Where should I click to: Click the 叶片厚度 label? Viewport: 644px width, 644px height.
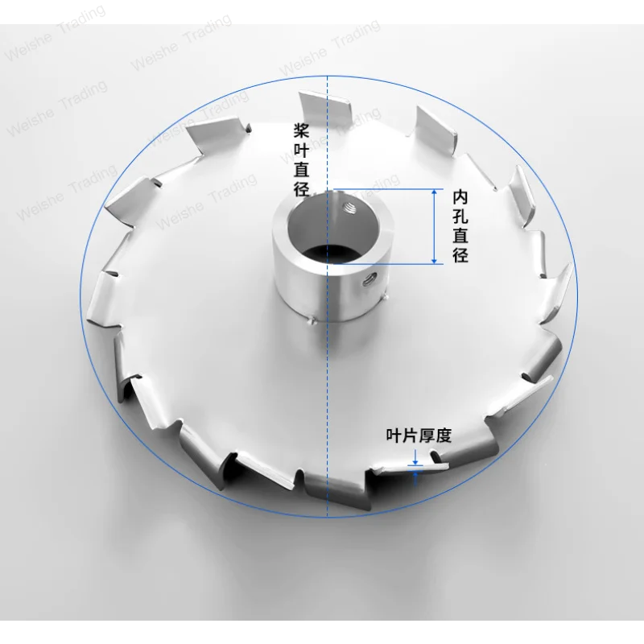click(x=419, y=436)
